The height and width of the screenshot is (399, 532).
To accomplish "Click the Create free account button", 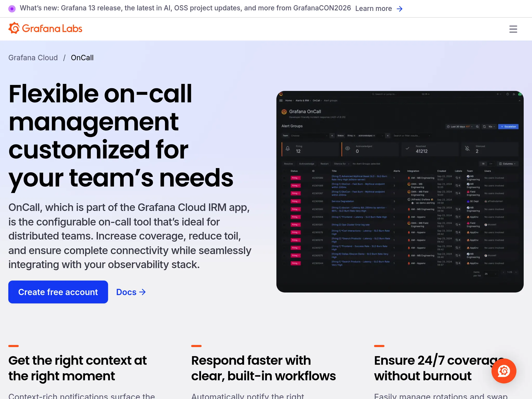I will coord(58,292).
